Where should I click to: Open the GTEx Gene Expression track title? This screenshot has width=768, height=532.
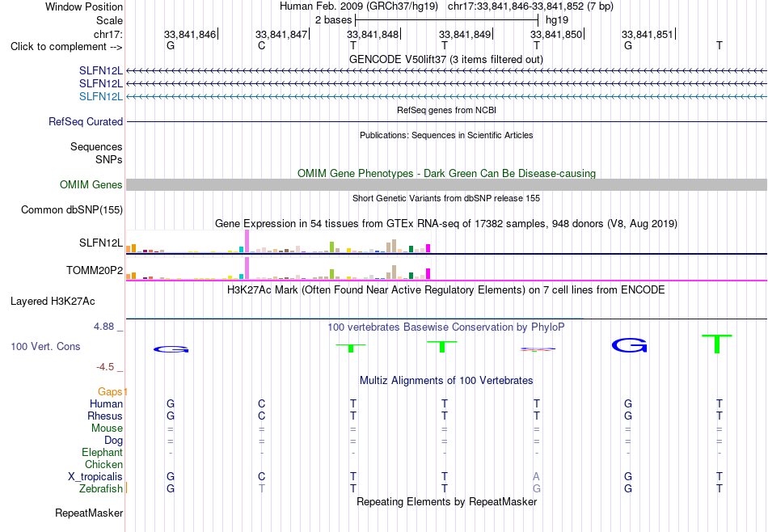446,223
